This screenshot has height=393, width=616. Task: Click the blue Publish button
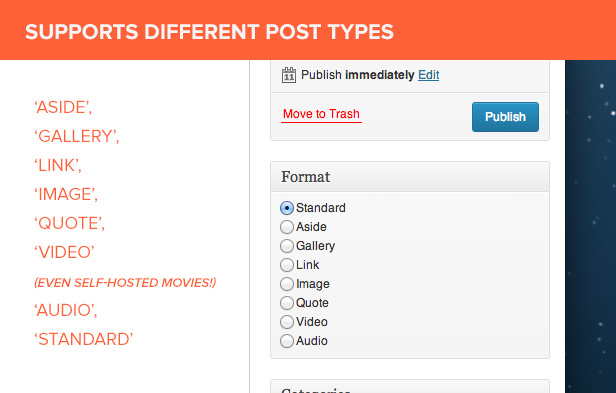click(x=505, y=117)
